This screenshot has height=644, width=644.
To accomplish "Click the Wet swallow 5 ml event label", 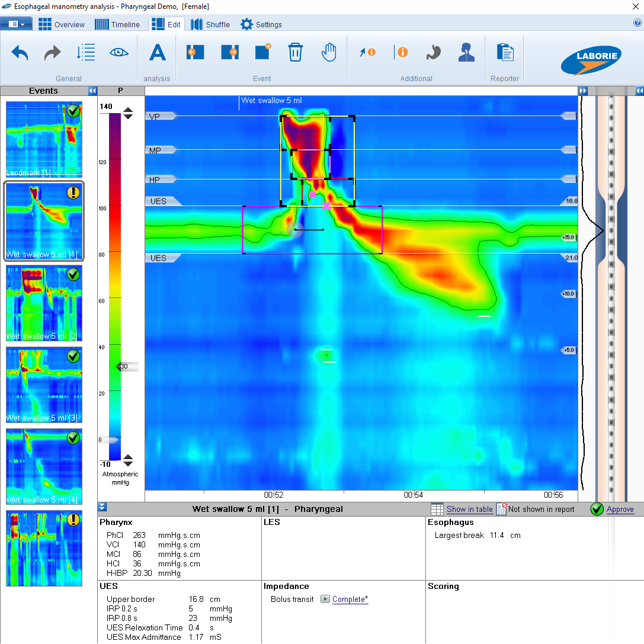I will tap(271, 100).
